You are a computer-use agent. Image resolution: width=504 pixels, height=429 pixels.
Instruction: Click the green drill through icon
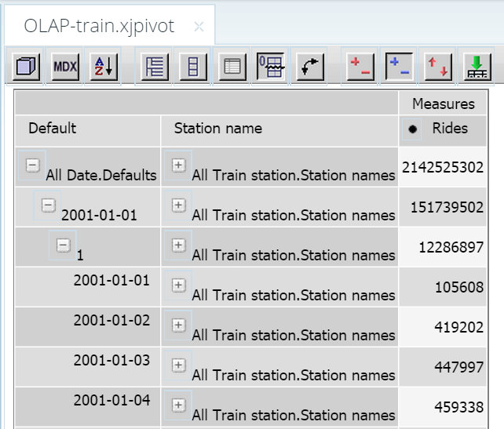click(477, 67)
